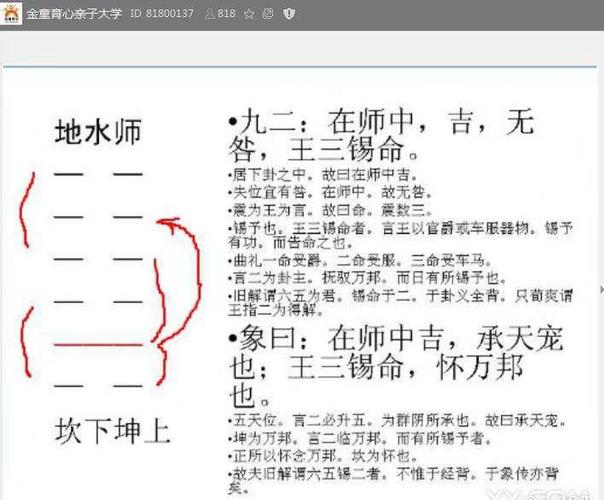Click the red solid line in the hexagram
This screenshot has height=500, width=604.
(x=98, y=343)
